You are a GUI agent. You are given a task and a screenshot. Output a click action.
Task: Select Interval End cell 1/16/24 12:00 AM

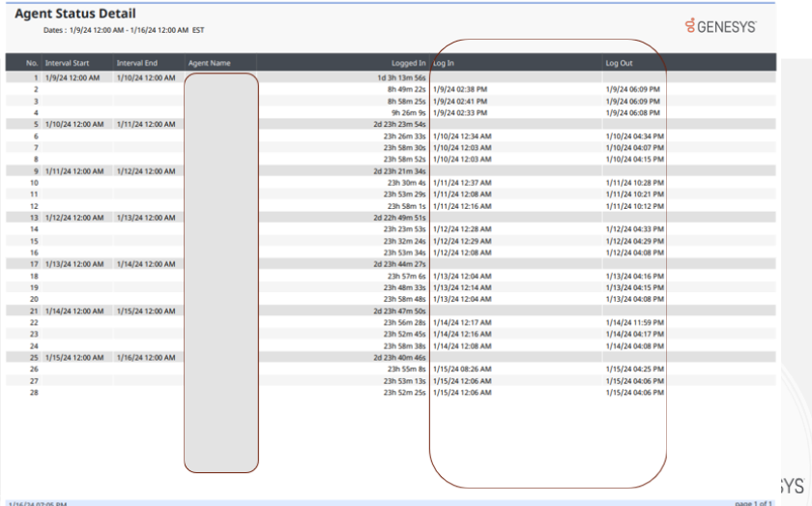(146, 358)
